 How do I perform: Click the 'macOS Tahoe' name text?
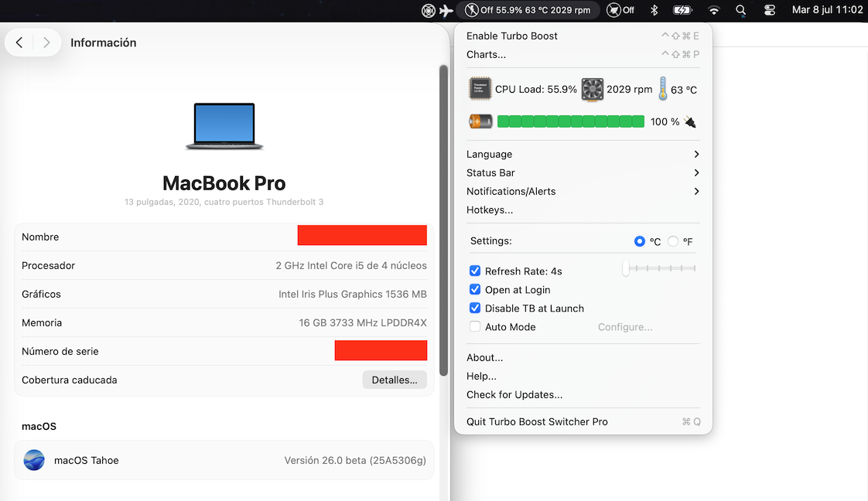tap(87, 460)
